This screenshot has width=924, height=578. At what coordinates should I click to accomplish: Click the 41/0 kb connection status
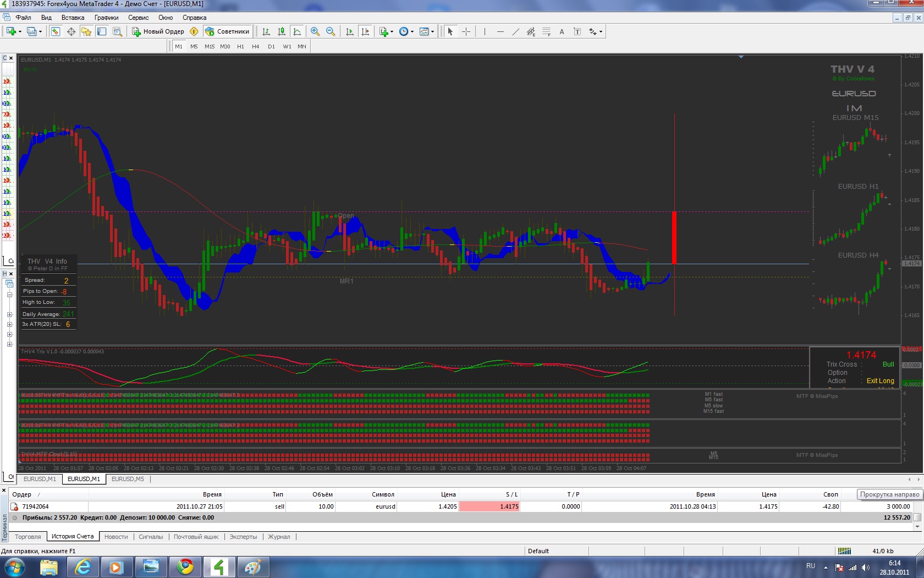(883, 551)
